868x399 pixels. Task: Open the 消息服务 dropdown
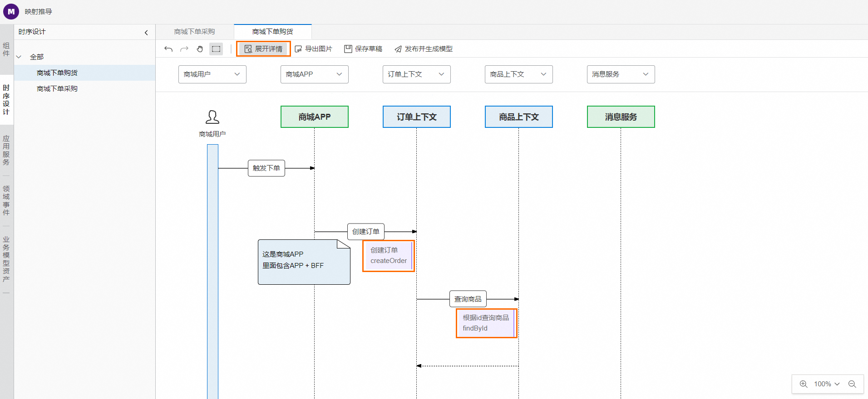[621, 74]
